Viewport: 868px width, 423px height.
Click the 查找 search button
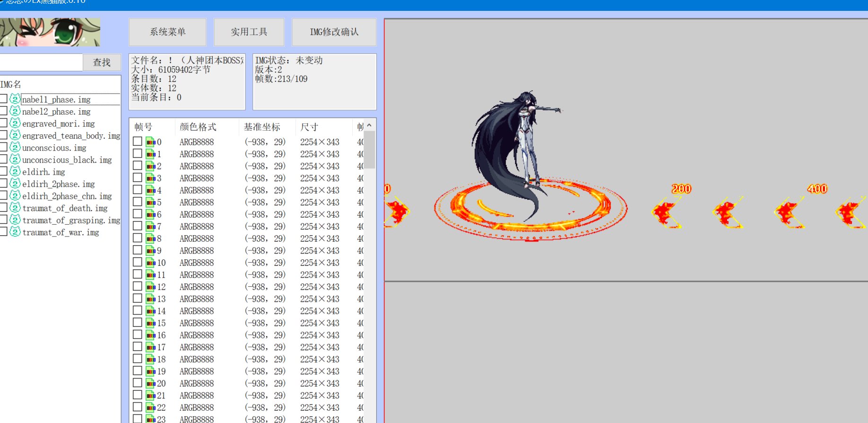[102, 62]
